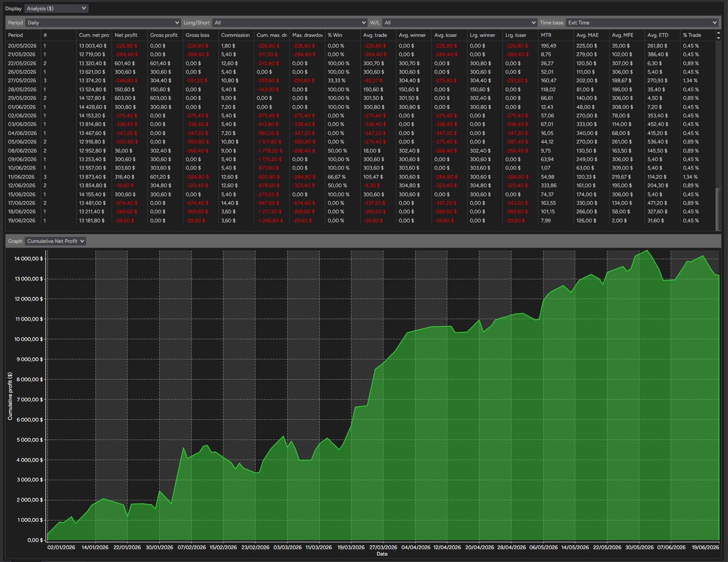Click the Gross profit column header

click(165, 35)
